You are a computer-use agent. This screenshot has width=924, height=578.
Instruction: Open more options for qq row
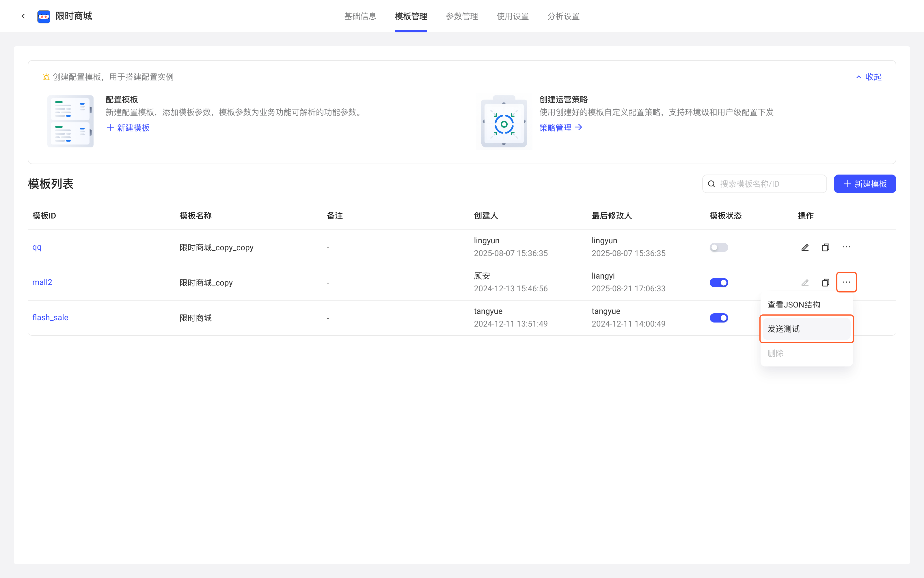(x=847, y=247)
